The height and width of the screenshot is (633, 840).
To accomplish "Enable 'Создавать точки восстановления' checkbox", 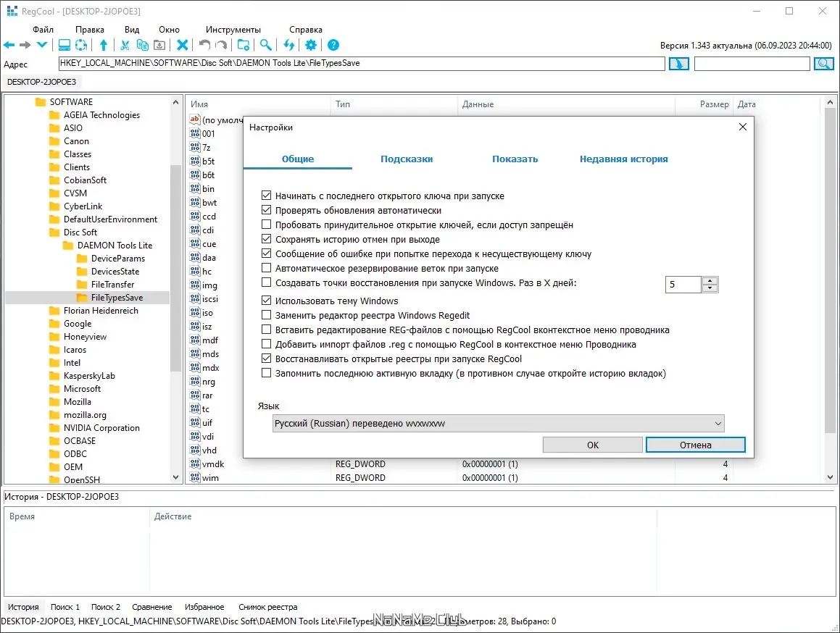I will (x=266, y=282).
